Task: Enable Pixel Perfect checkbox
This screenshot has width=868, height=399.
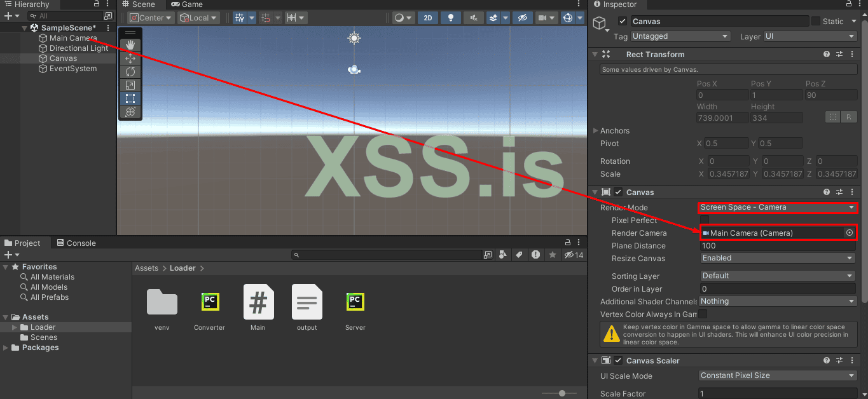Action: pos(704,220)
